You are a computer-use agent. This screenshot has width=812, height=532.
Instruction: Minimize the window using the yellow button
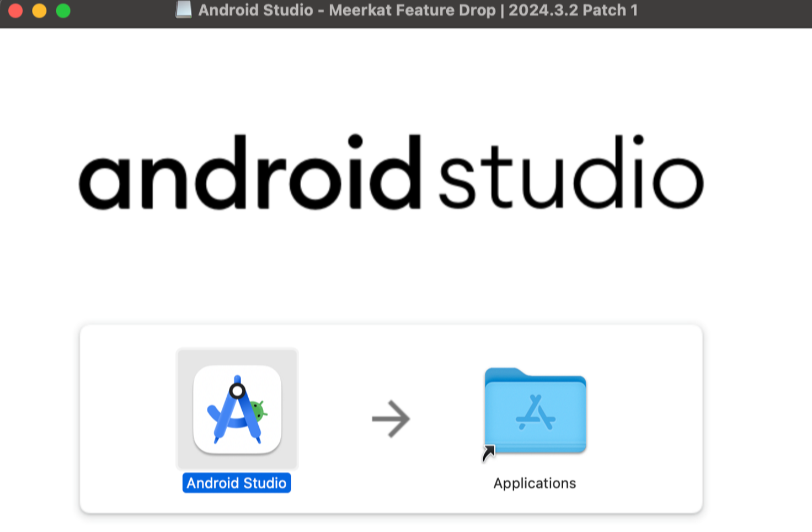39,10
